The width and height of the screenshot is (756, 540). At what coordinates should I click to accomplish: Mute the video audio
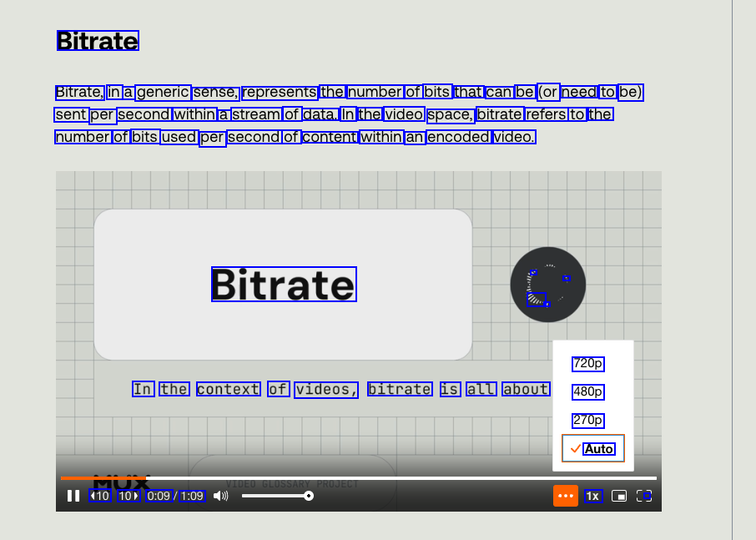click(220, 496)
